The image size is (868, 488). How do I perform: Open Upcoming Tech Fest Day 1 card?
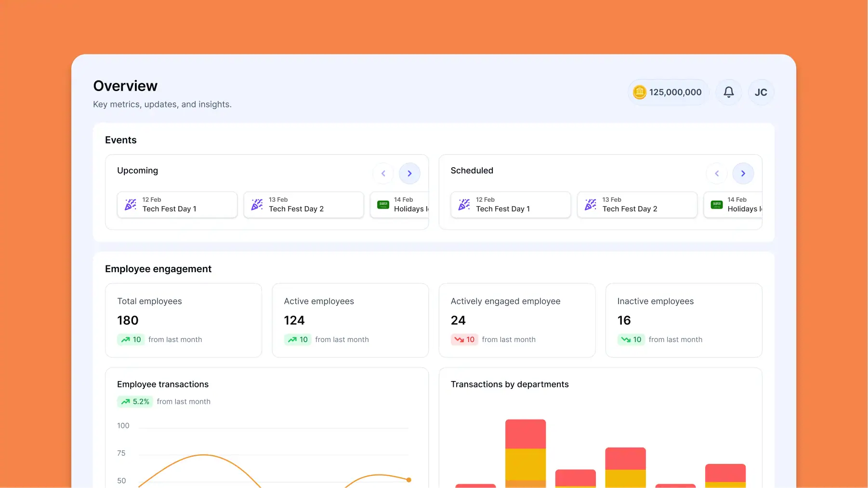coord(177,205)
